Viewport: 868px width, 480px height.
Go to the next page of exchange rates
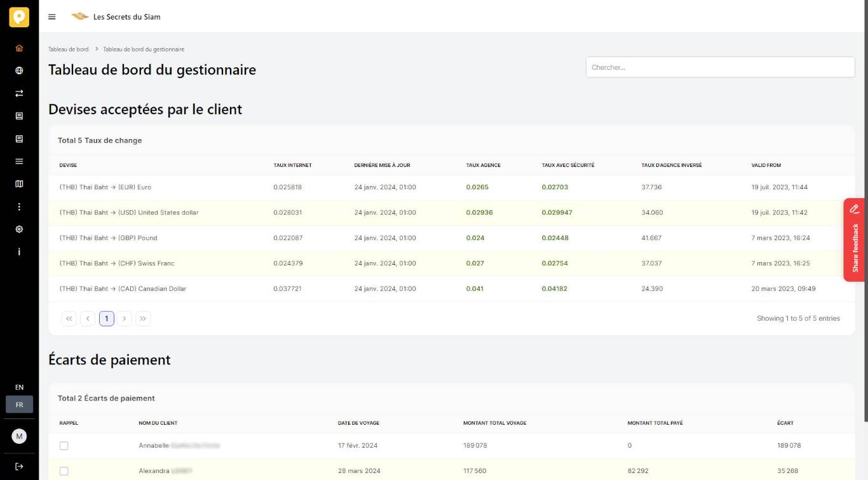125,319
